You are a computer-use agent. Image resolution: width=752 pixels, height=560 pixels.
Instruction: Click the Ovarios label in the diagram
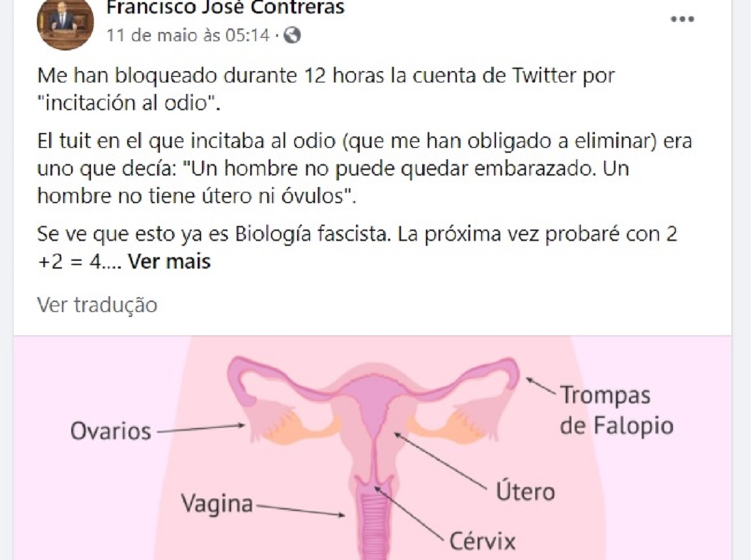click(x=111, y=431)
